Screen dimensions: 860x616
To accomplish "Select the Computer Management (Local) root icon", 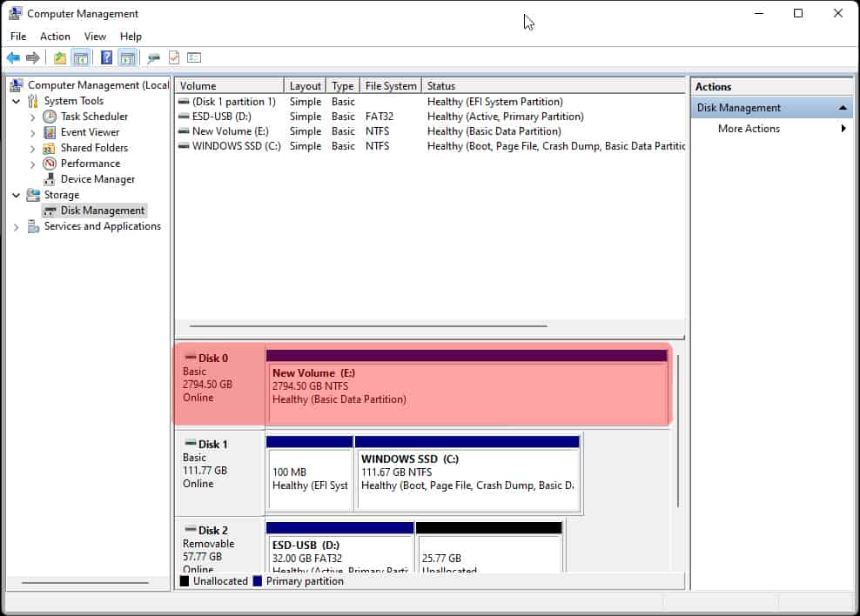I will [x=17, y=85].
